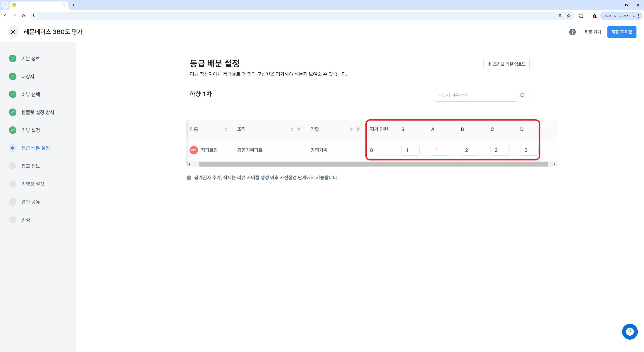The width and height of the screenshot is (644, 352).
Task: Click the filter icon in the 조직 column
Action: 299,129
